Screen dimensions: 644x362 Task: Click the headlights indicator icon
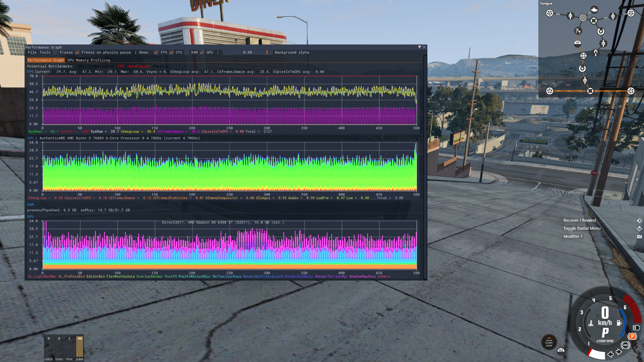click(x=636, y=328)
